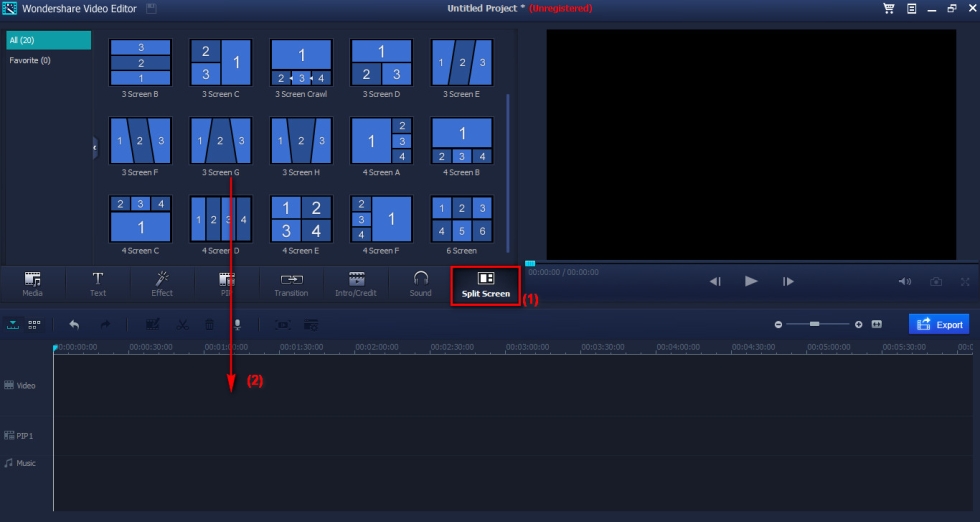Switch to the Transition tab
Viewport: 980px width, 522px height.
click(291, 283)
